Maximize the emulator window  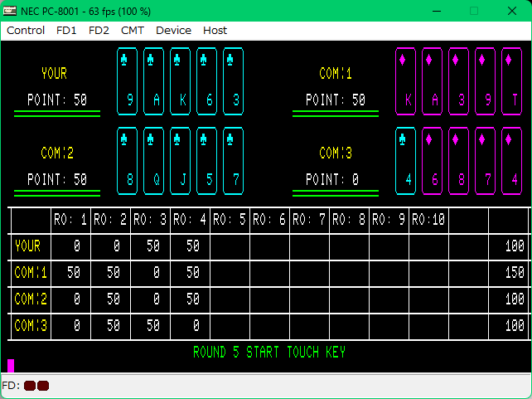coord(474,11)
